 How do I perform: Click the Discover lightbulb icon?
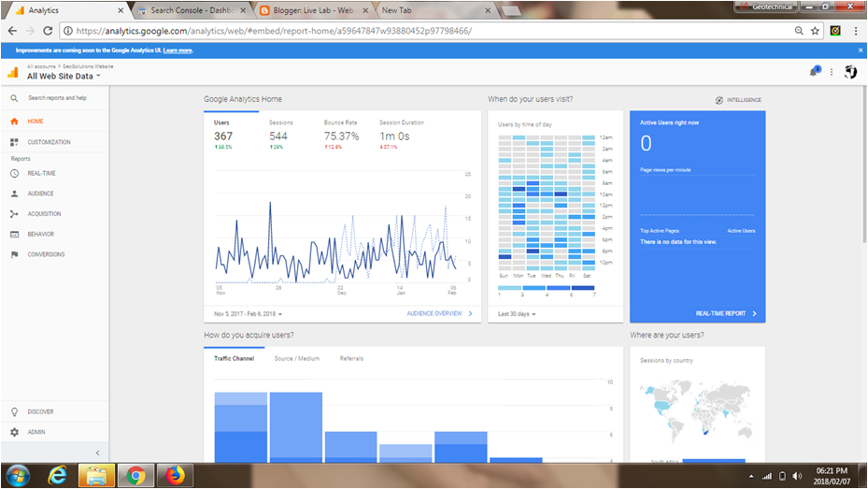tap(14, 412)
